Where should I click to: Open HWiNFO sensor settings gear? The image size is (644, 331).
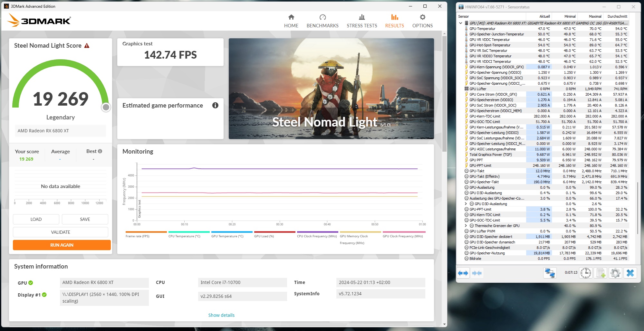pos(615,273)
